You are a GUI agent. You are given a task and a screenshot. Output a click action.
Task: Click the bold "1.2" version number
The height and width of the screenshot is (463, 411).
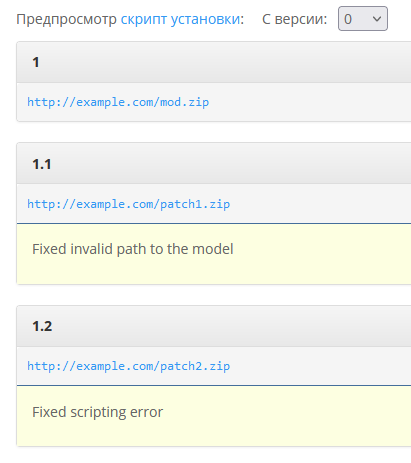pos(42,326)
